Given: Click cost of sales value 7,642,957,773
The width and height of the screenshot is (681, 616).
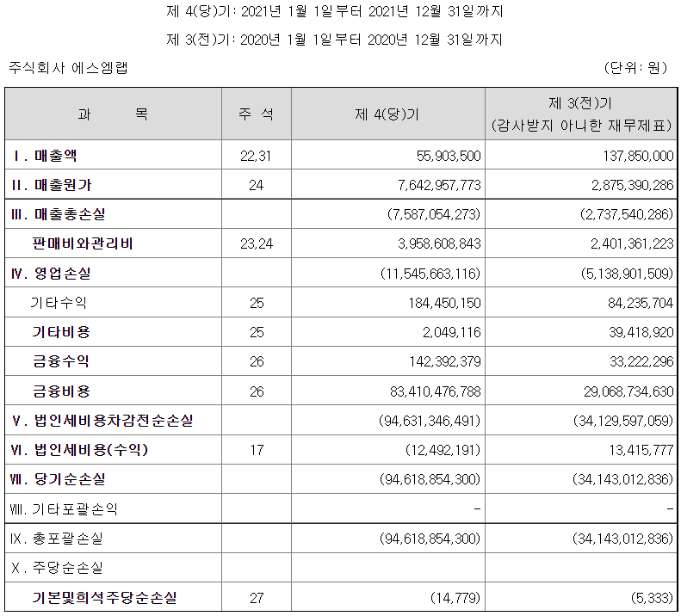Looking at the screenshot, I should click(440, 185).
